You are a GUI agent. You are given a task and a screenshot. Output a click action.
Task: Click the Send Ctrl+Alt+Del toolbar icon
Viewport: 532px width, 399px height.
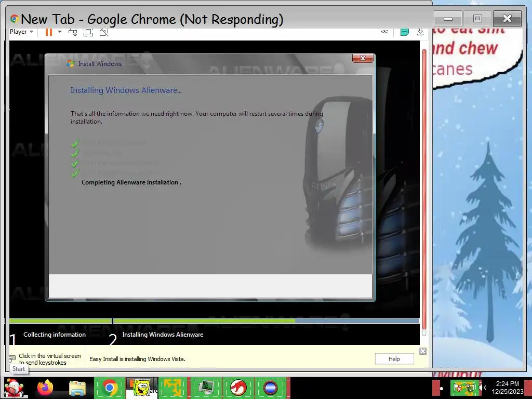(x=73, y=32)
